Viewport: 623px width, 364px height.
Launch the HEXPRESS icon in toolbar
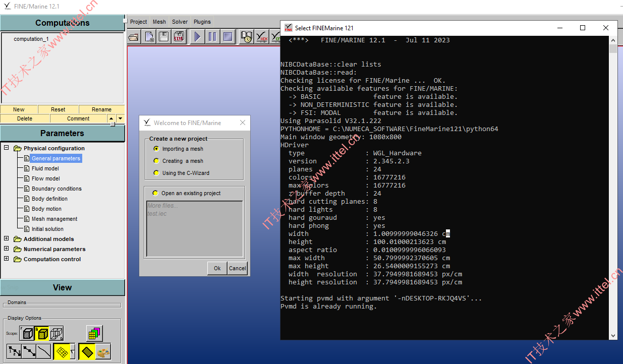tap(262, 36)
